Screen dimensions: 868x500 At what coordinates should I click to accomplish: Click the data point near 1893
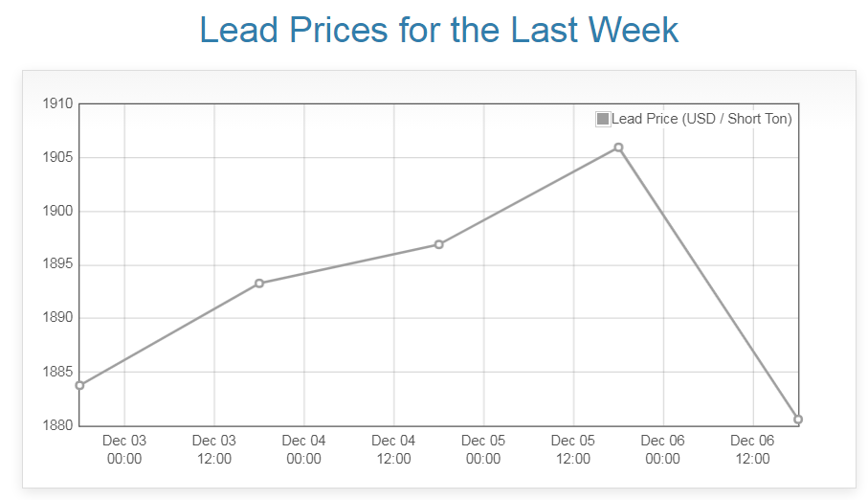[x=259, y=284]
